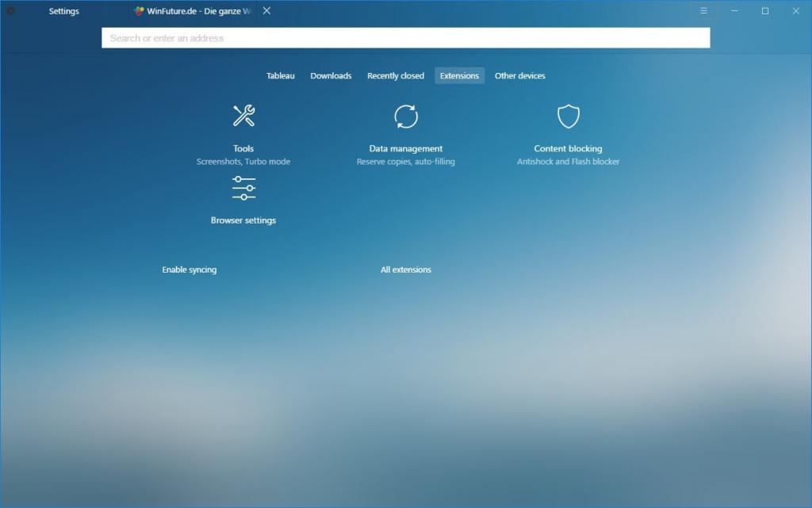Screen dimensions: 812x508
Task: Open the Tableau section
Action: tap(280, 76)
